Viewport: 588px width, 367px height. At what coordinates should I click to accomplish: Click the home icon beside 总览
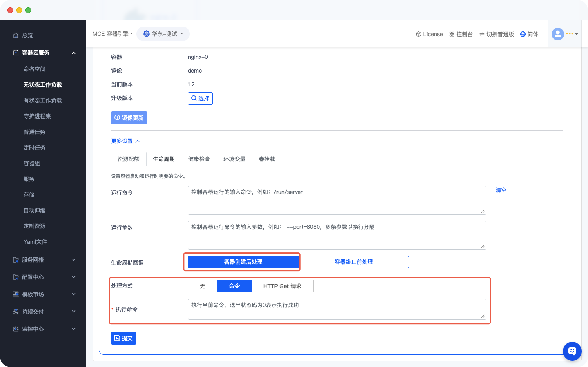click(16, 35)
